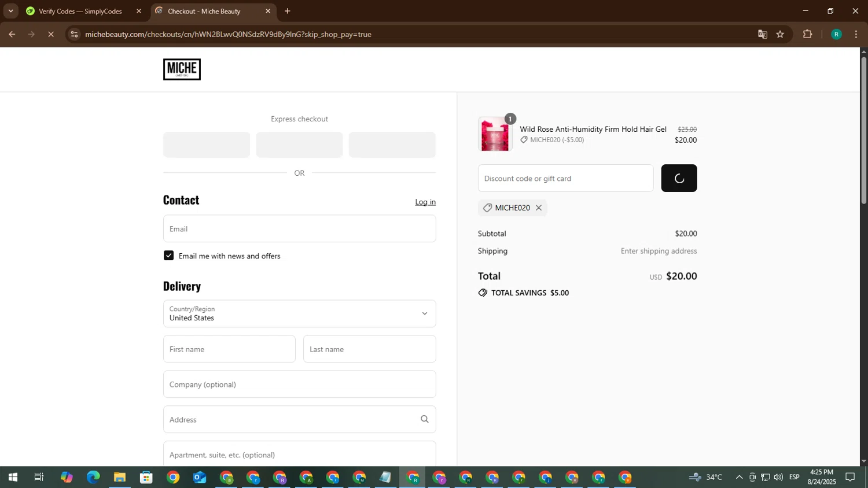Click the last express checkout placeholder button
This screenshot has width=868, height=488.
coord(392,145)
